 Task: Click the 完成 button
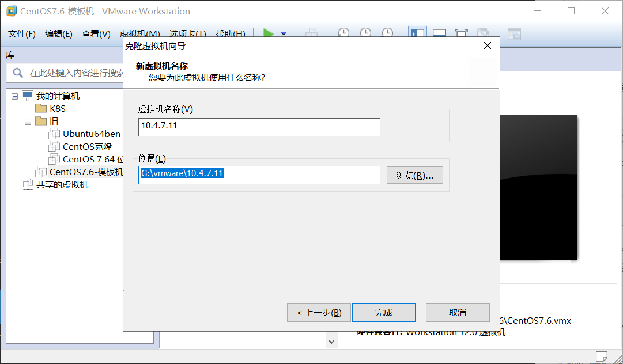point(384,312)
